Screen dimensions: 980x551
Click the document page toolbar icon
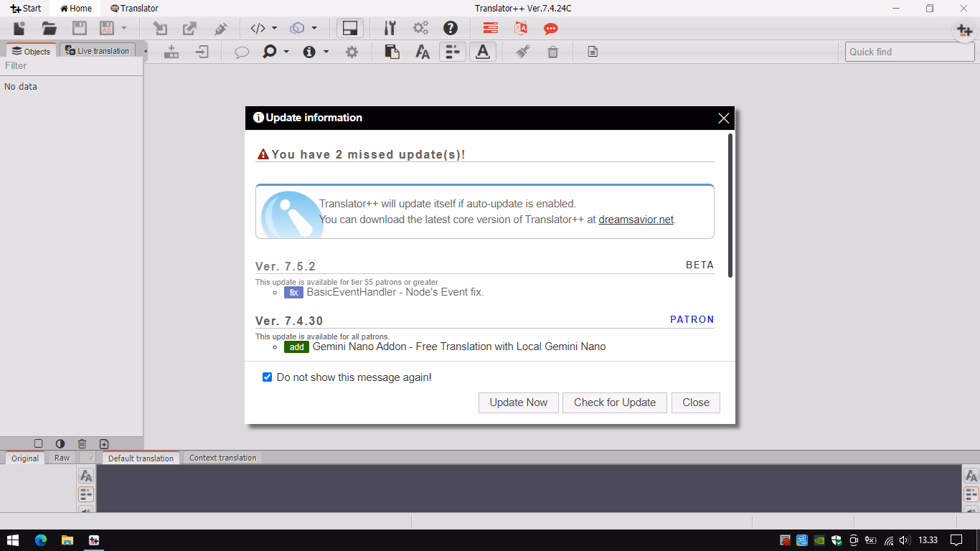592,52
